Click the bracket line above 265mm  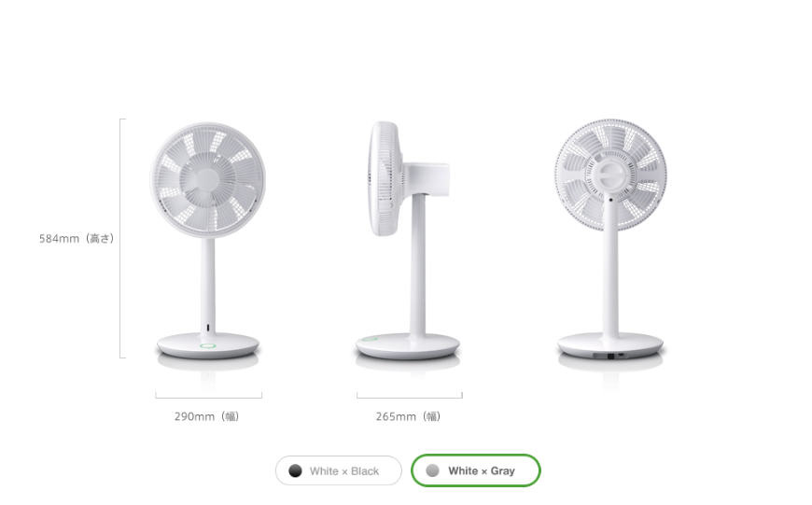tap(410, 396)
